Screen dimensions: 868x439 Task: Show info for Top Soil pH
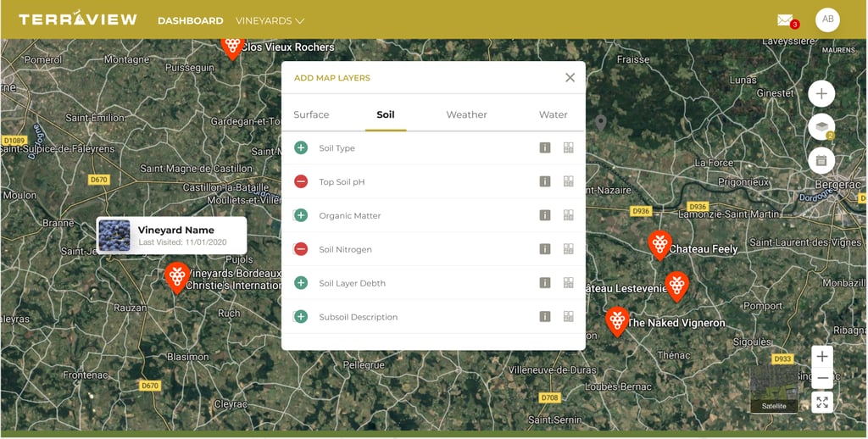point(545,181)
